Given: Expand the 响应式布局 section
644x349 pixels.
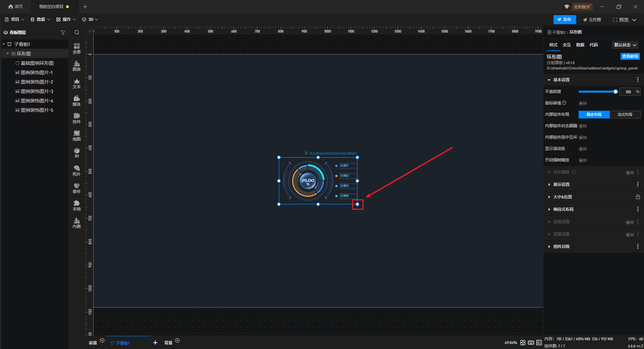Looking at the screenshot, I should click(549, 209).
